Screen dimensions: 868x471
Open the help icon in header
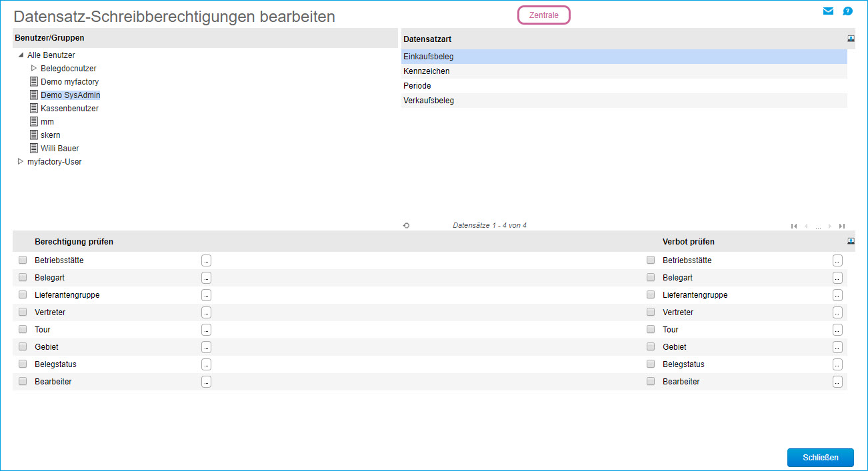(x=847, y=11)
